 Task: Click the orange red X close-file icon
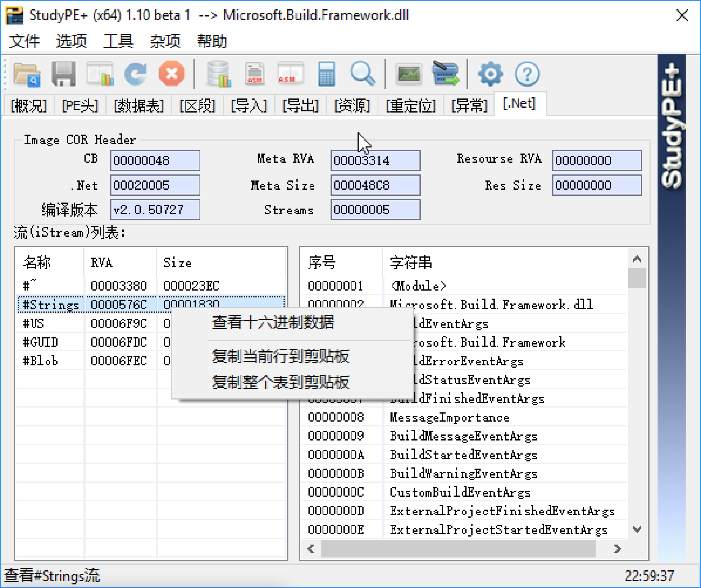point(172,74)
